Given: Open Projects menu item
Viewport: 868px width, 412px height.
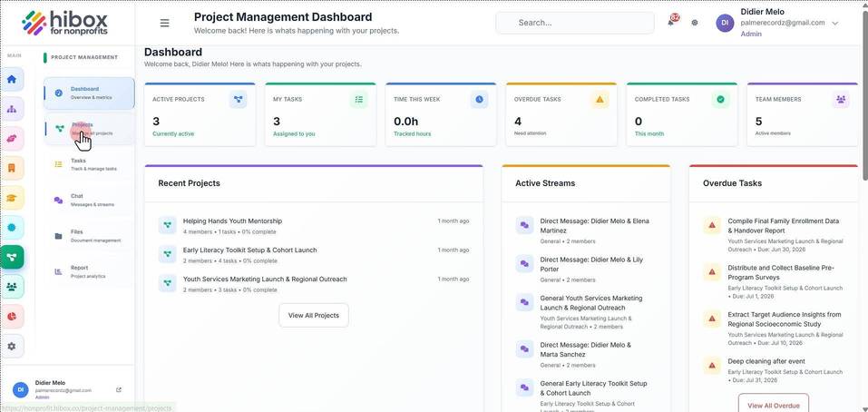Looking at the screenshot, I should (x=89, y=129).
